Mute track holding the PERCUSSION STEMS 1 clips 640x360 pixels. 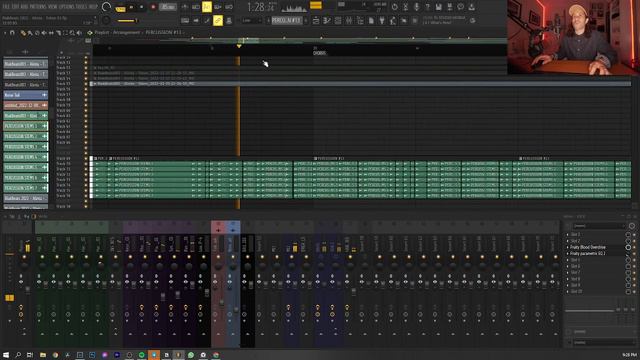[x=86, y=164]
